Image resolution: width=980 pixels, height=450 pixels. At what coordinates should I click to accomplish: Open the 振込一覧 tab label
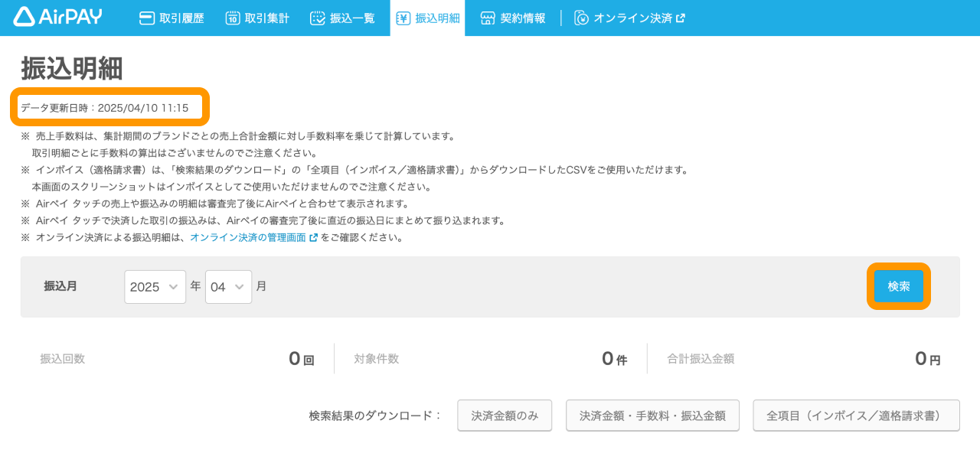tap(352, 18)
